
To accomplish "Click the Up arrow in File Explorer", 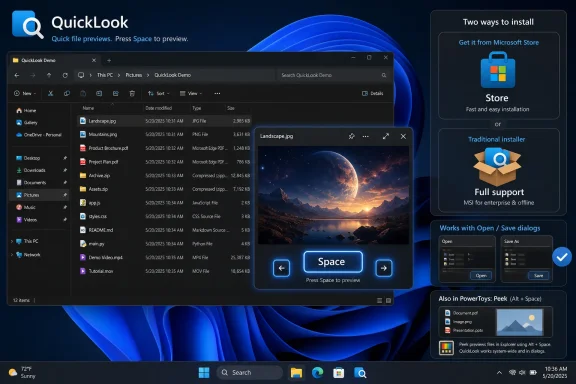I will click(x=49, y=75).
